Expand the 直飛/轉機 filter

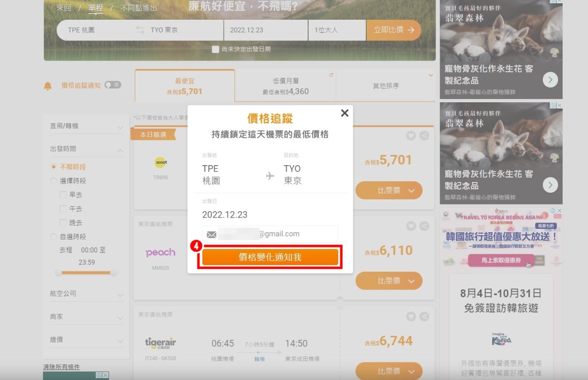tap(86, 126)
